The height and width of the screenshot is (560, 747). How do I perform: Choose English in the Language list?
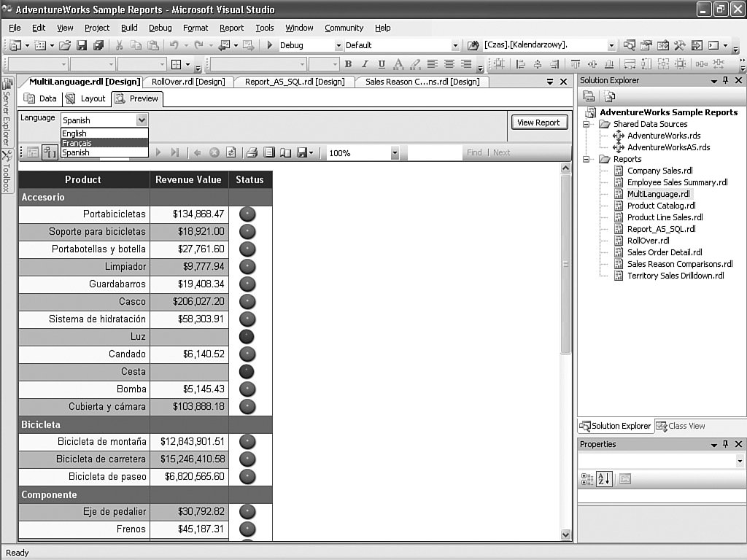click(x=104, y=133)
